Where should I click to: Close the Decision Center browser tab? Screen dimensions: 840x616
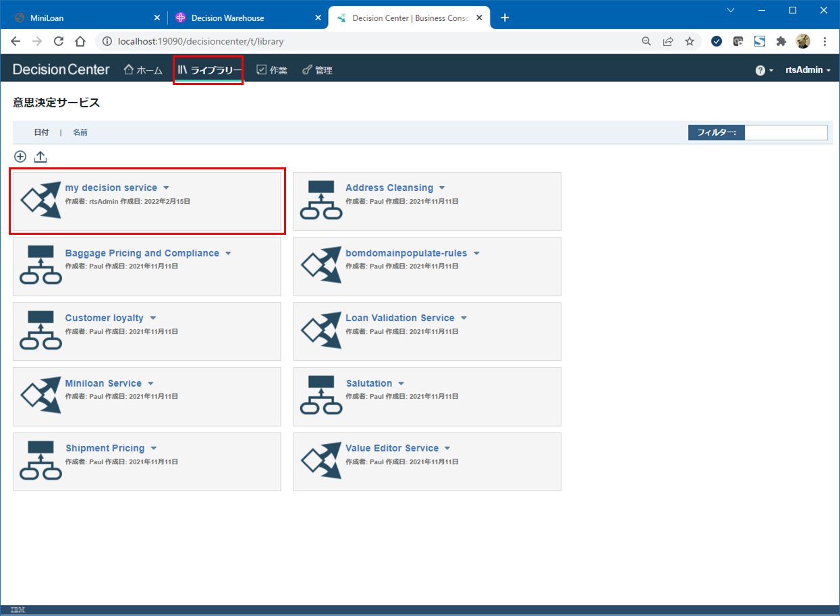tap(480, 18)
